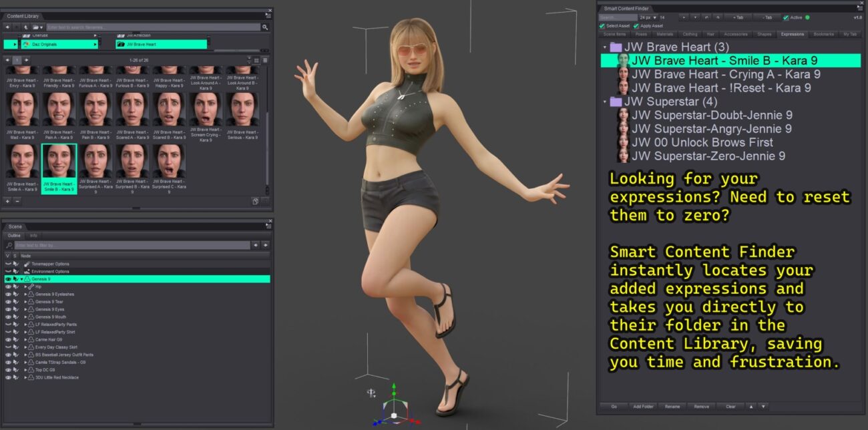
Task: Click the Content Library filename search field
Action: 153,27
